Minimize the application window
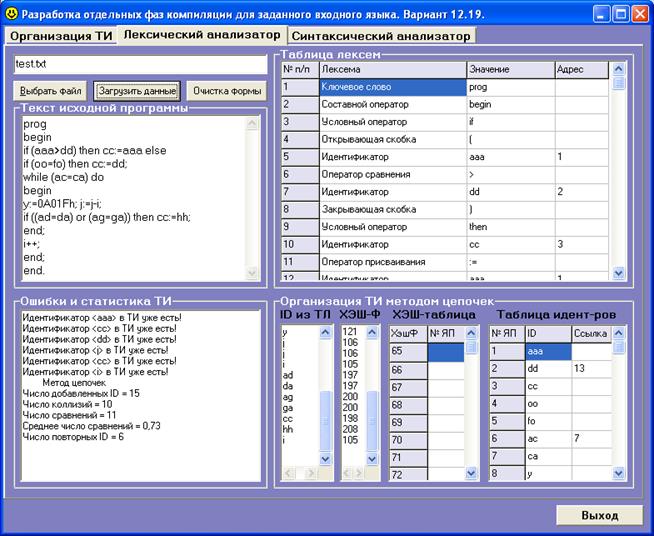This screenshot has height=536, width=654. [601, 14]
